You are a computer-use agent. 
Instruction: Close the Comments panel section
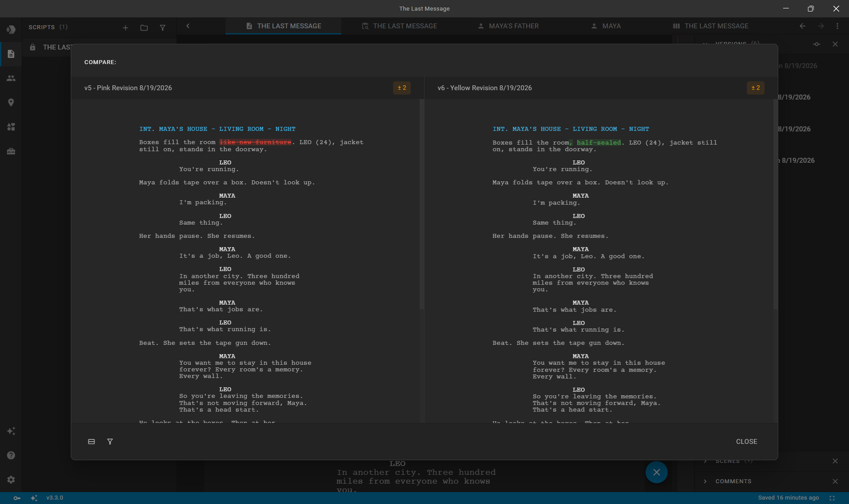[835, 481]
